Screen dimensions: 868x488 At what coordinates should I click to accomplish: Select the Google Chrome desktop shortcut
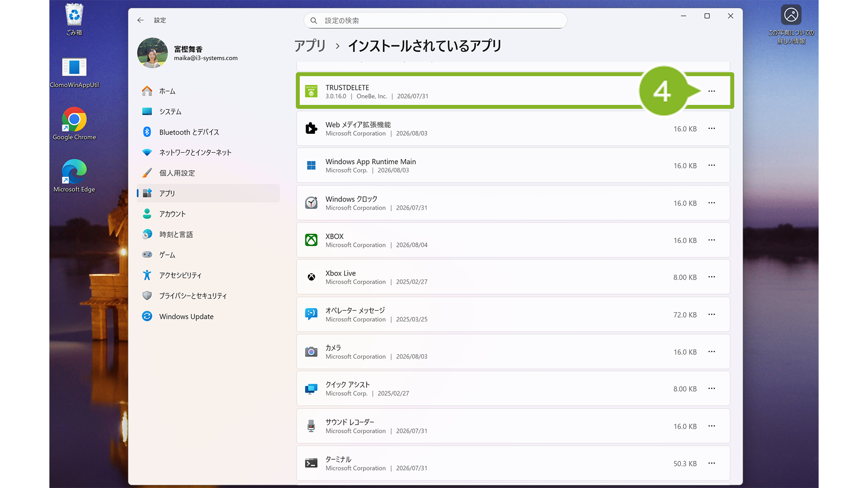(74, 124)
